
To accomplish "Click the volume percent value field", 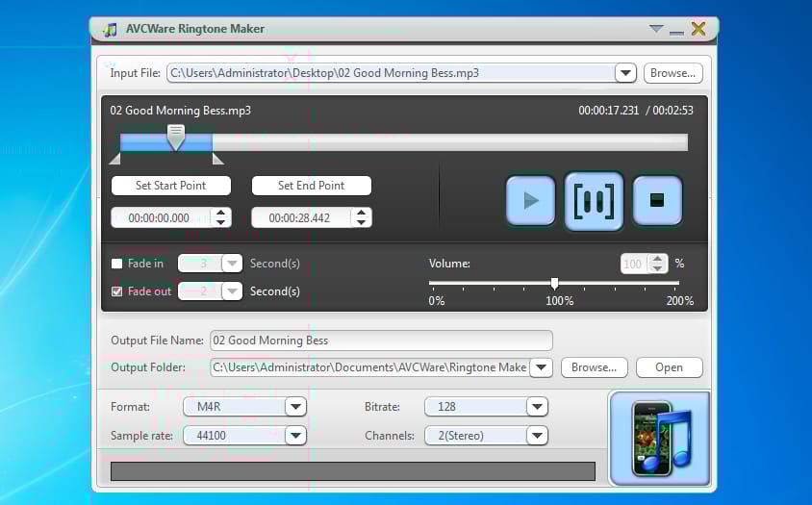I will [x=634, y=265].
